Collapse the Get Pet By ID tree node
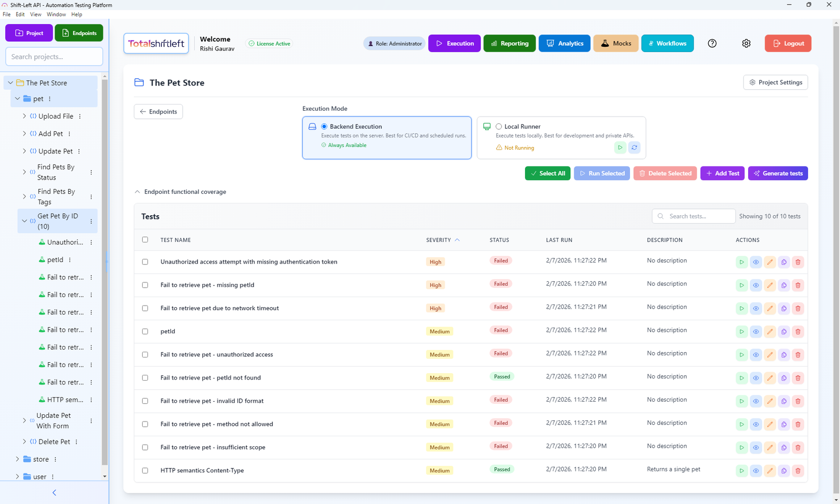This screenshot has width=840, height=504. point(24,220)
